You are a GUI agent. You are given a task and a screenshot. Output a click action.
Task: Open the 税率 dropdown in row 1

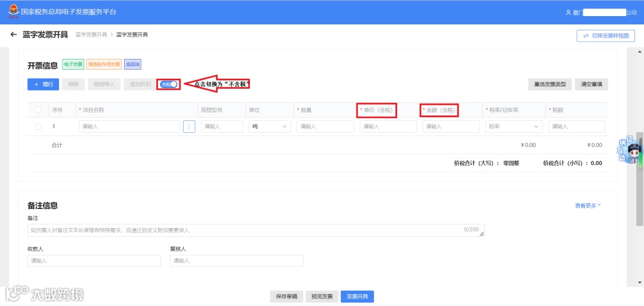(513, 127)
